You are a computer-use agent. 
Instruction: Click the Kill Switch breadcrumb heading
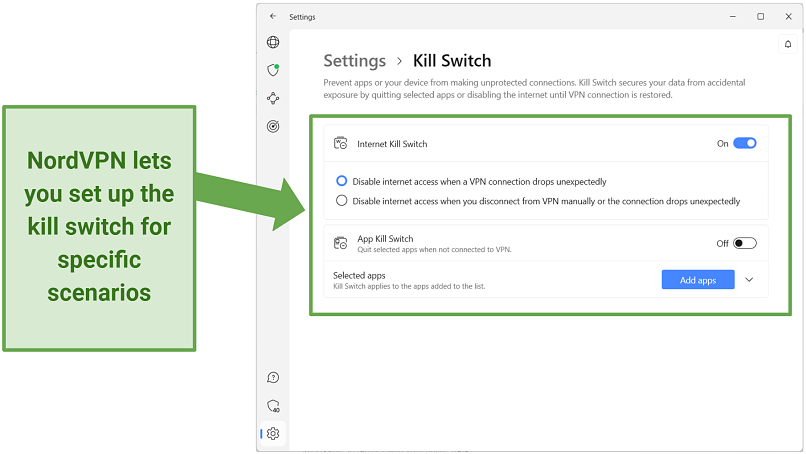pyautogui.click(x=452, y=61)
